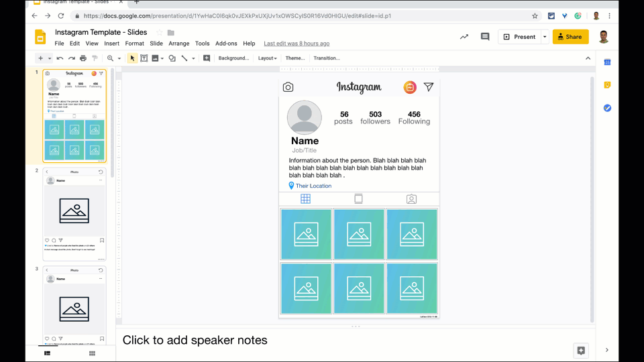Insert an image from toolbar

pyautogui.click(x=155, y=58)
